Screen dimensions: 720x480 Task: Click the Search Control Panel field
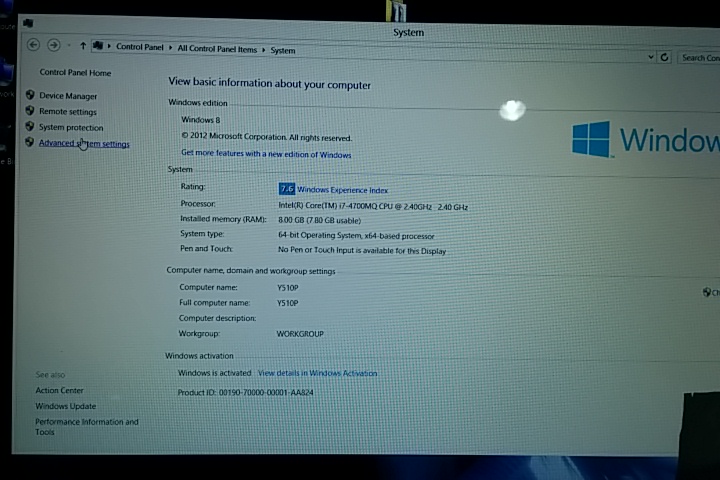[x=699, y=58]
